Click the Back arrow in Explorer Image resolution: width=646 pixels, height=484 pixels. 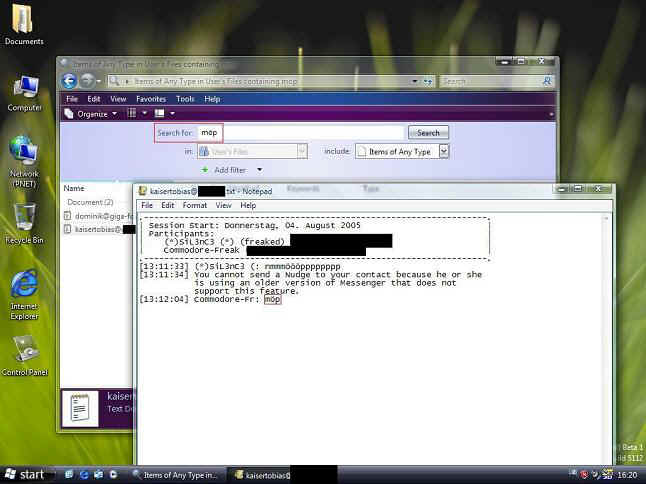pyautogui.click(x=70, y=81)
